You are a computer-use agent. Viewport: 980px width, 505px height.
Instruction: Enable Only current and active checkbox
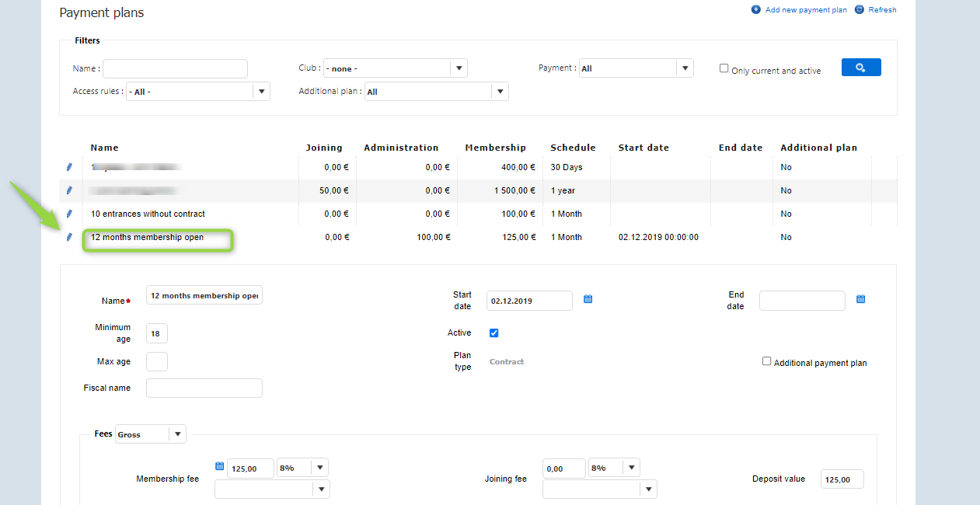coord(724,68)
